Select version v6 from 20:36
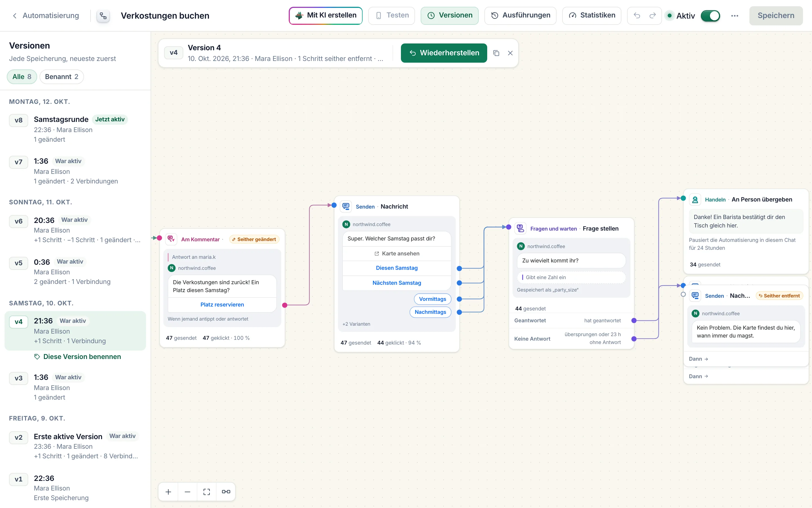812x508 pixels. [x=75, y=230]
